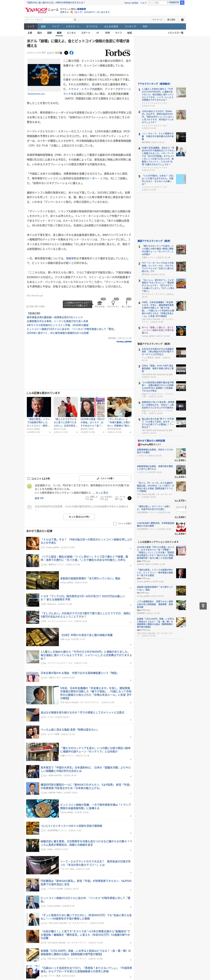Toggle the 'コメント非表示' checkbox
This screenshot has height=980, width=210.
click(x=115, y=523)
